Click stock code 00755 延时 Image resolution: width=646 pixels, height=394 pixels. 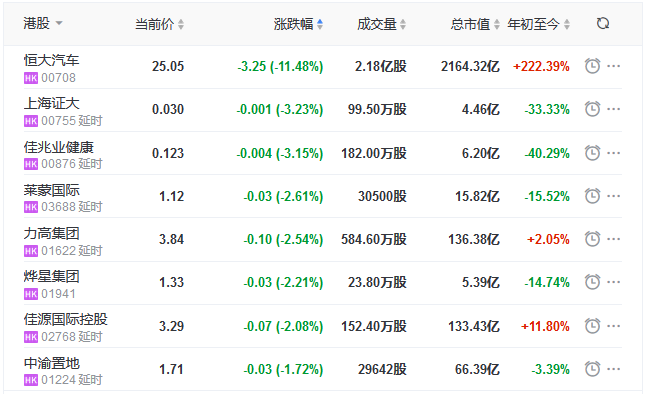[x=72, y=121]
